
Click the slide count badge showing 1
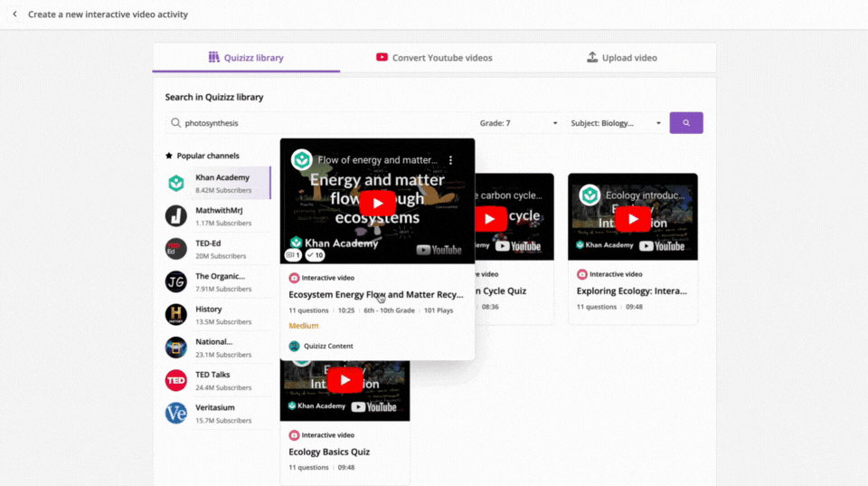click(x=293, y=255)
